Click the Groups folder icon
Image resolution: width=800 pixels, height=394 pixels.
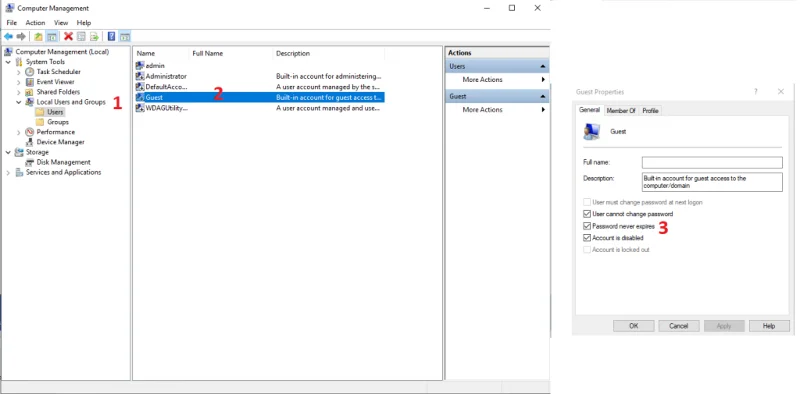pos(40,122)
